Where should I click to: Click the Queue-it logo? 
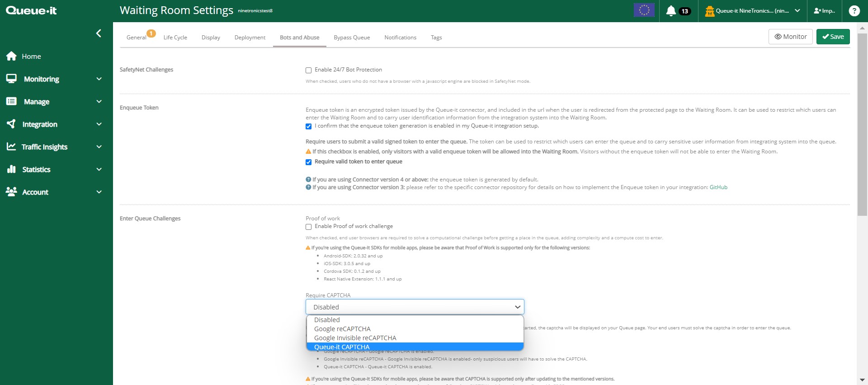pos(31,10)
